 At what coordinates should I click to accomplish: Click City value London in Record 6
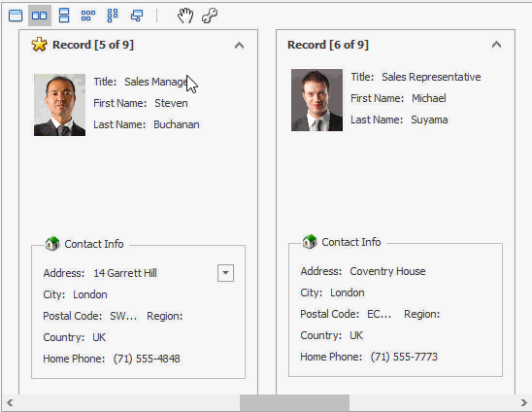click(348, 292)
